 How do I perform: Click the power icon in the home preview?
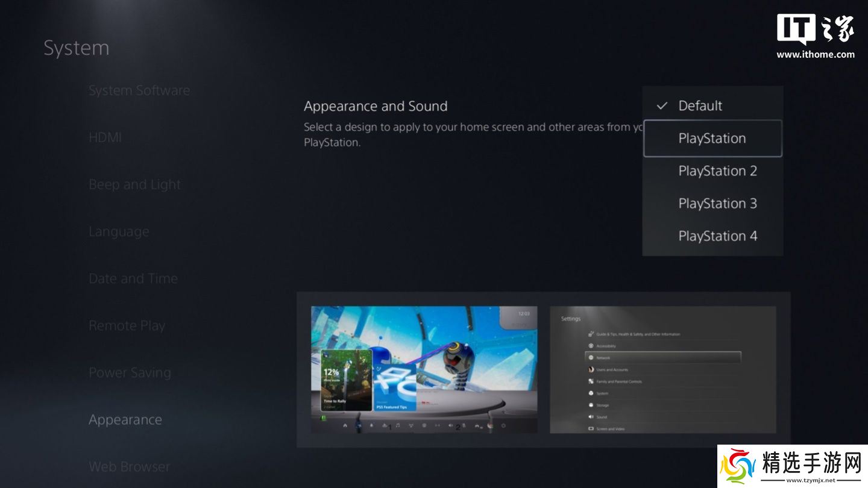503,426
